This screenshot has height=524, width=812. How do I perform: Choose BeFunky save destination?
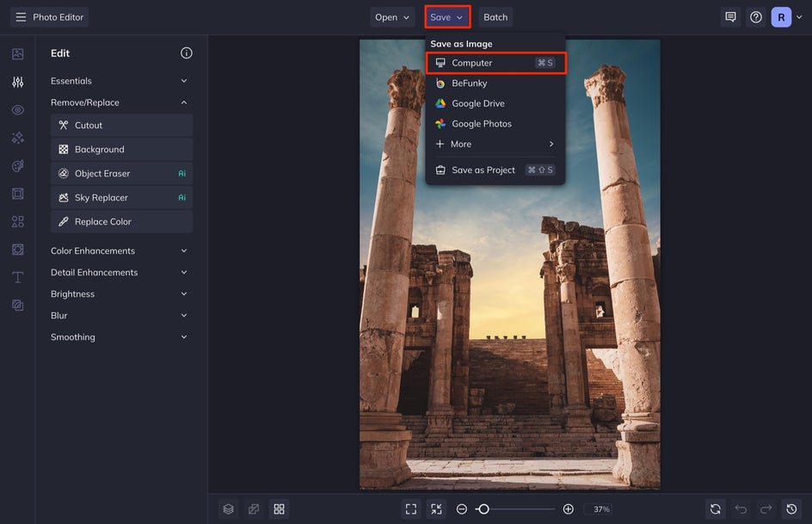495,83
